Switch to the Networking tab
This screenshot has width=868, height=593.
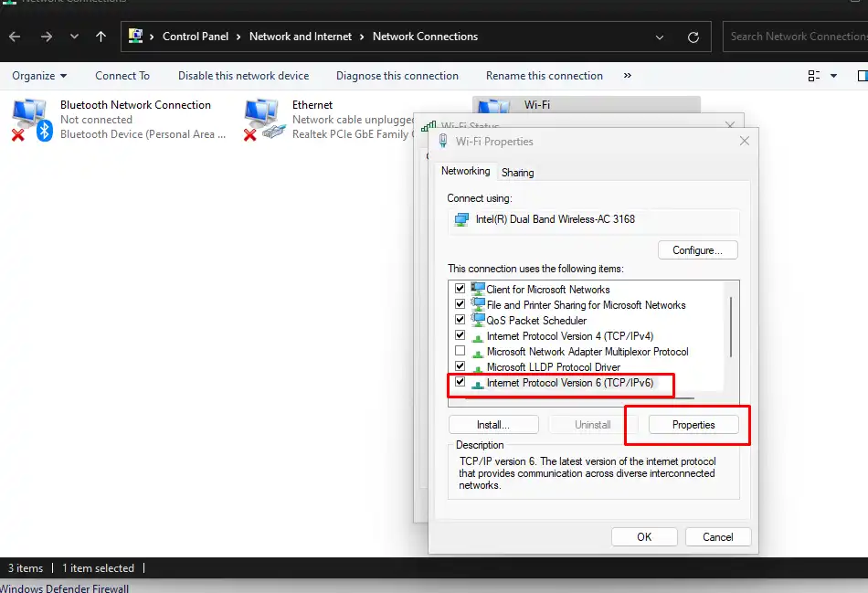(x=466, y=171)
